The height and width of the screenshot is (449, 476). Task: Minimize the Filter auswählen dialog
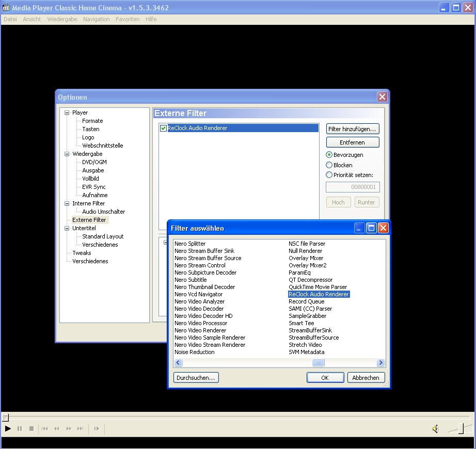click(x=359, y=228)
